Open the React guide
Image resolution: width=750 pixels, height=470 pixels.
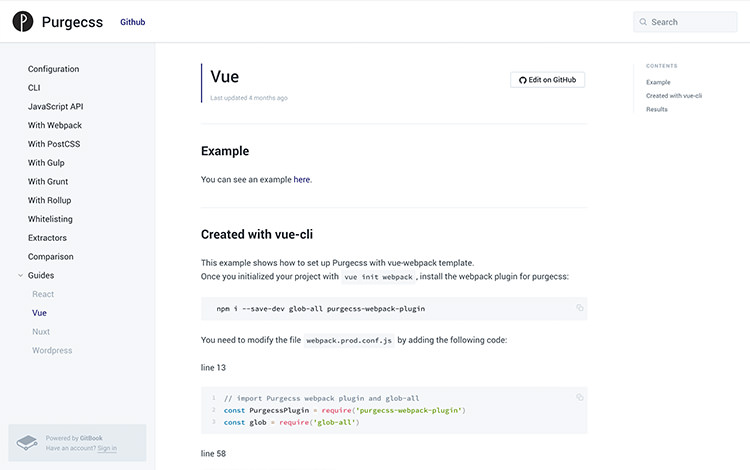(x=43, y=294)
